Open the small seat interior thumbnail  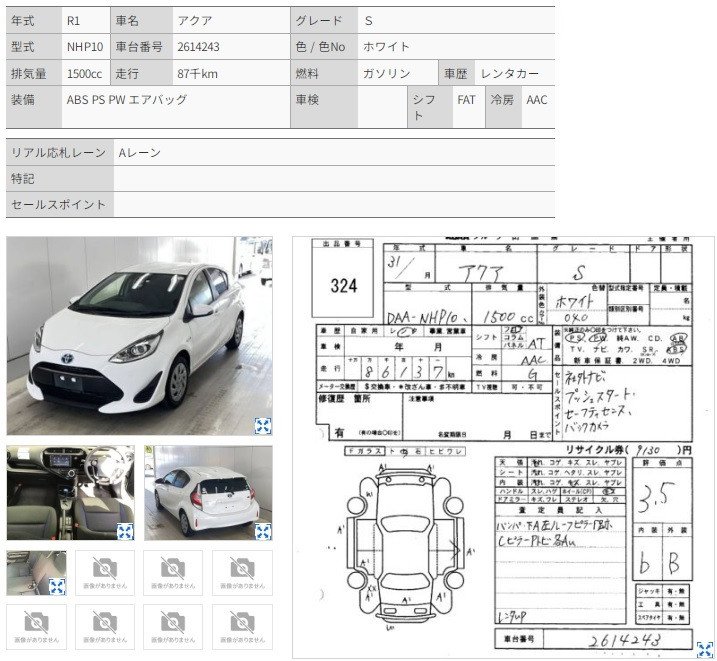pyautogui.click(x=36, y=573)
